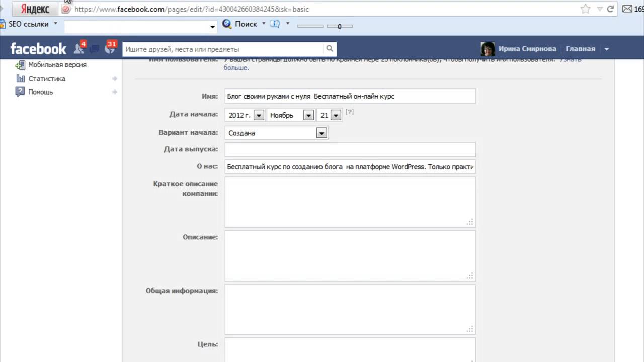
Task: Click the Имя text field
Action: (x=350, y=96)
